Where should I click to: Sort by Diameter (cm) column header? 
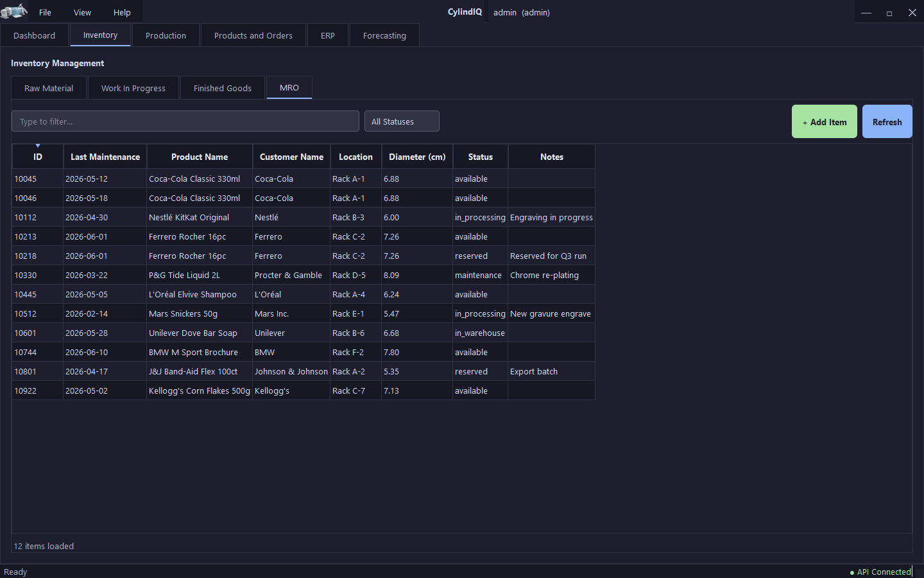[417, 157]
